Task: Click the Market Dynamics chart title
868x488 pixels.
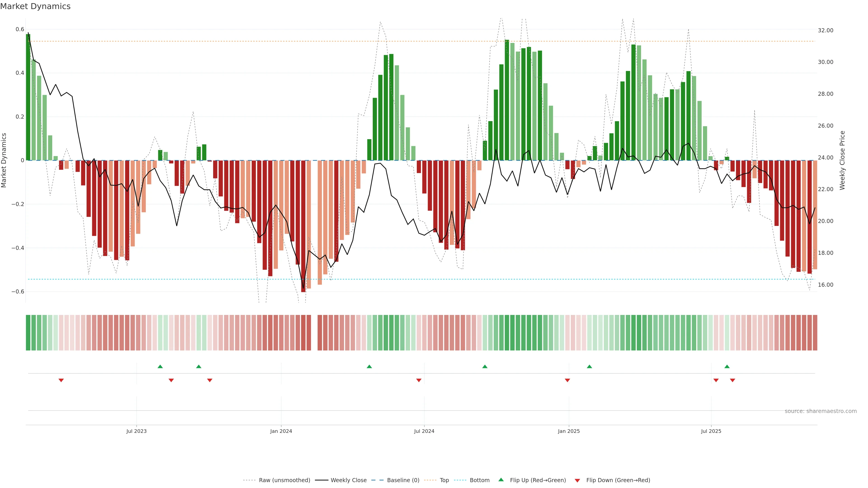Action: (35, 6)
